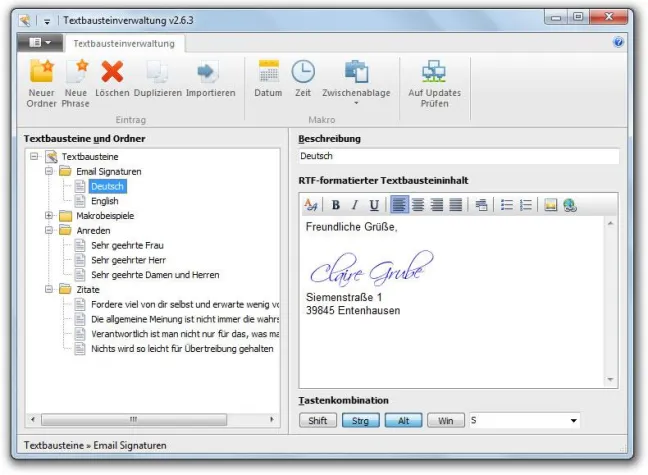Collapse the Email Signaturen folder

tap(49, 171)
